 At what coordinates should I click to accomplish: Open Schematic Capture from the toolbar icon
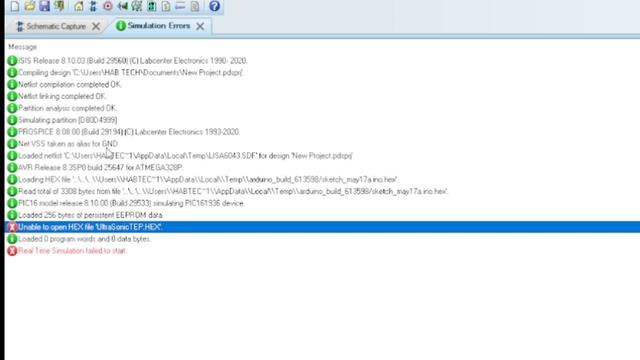point(93,6)
